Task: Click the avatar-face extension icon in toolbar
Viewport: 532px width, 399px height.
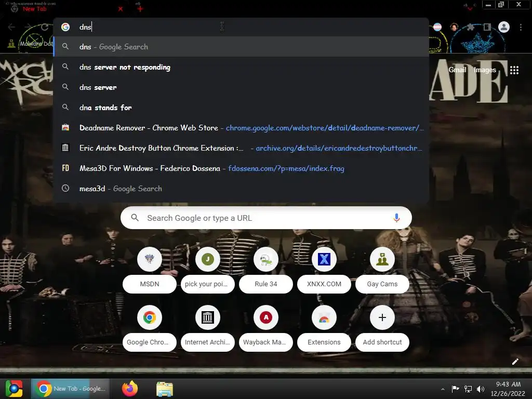Action: tap(454, 27)
